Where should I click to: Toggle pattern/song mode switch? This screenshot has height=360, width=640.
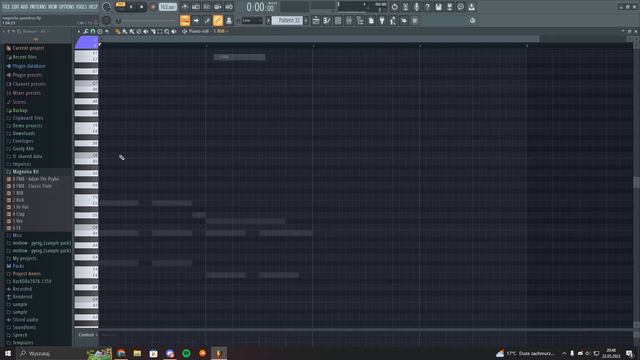tap(120, 5)
